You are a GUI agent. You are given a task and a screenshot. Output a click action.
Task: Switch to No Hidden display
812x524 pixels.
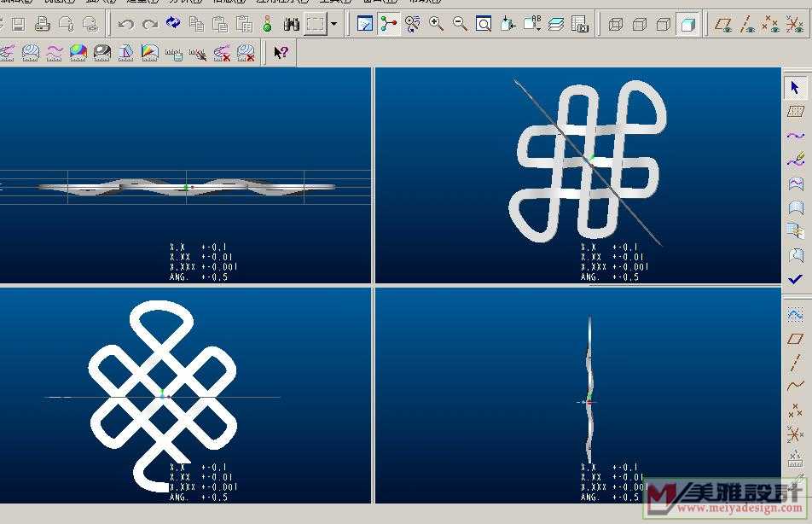664,24
